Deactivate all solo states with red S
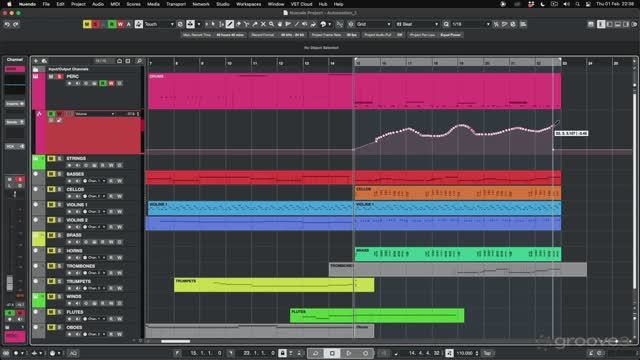The width and height of the screenshot is (640, 360). coord(95,24)
